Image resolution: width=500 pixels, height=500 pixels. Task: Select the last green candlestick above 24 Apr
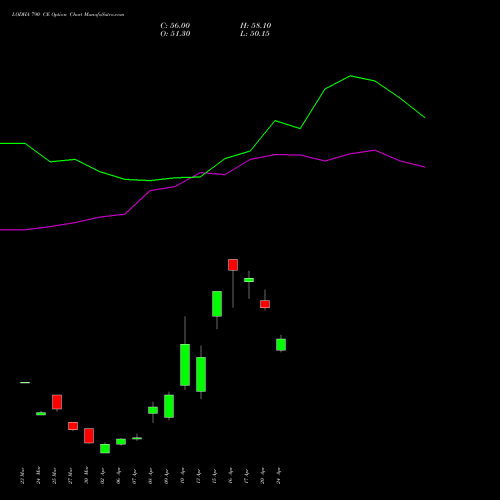click(281, 345)
